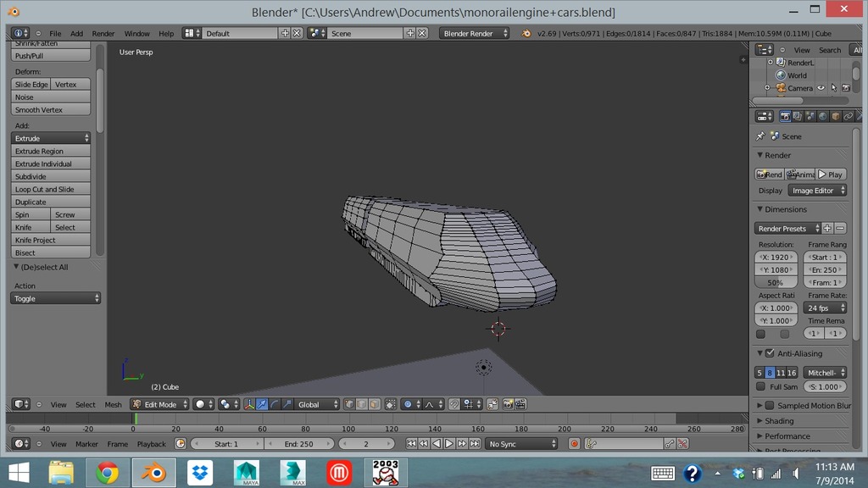Screen dimensions: 868x488
Task: Toggle limit selection to visible
Action: [390, 404]
